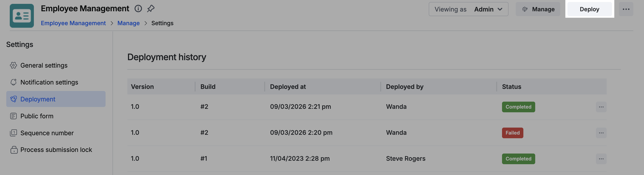Click the Manage button
The image size is (644, 175).
(x=538, y=9)
